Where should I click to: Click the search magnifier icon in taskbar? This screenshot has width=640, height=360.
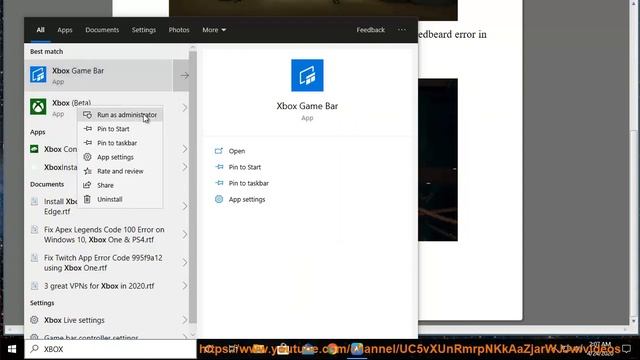pos(35,349)
